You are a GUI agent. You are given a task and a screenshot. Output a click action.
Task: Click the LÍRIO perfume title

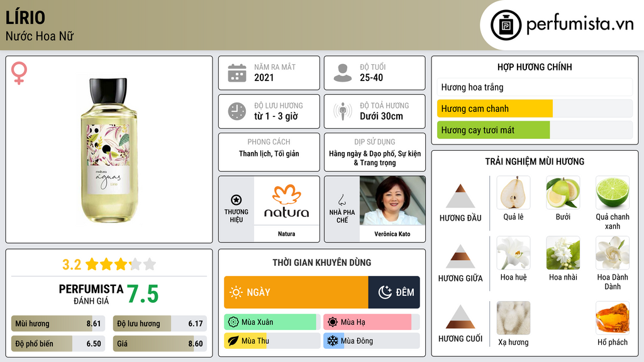point(25,18)
